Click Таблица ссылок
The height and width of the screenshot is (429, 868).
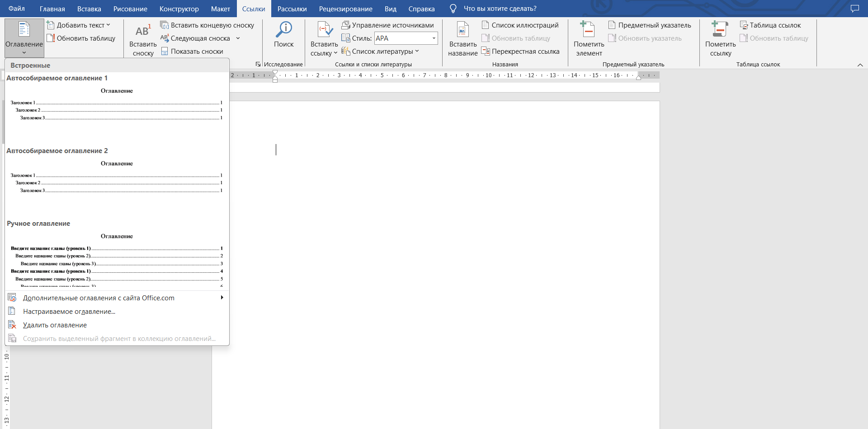[770, 25]
